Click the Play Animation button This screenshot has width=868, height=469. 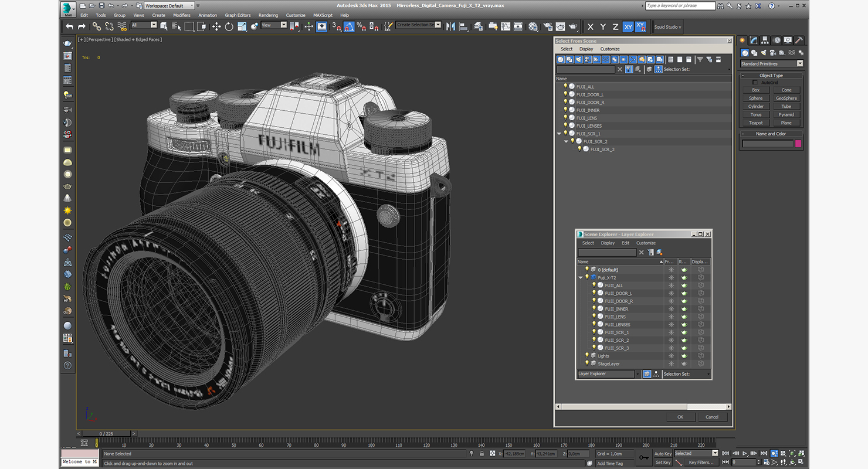tap(745, 453)
